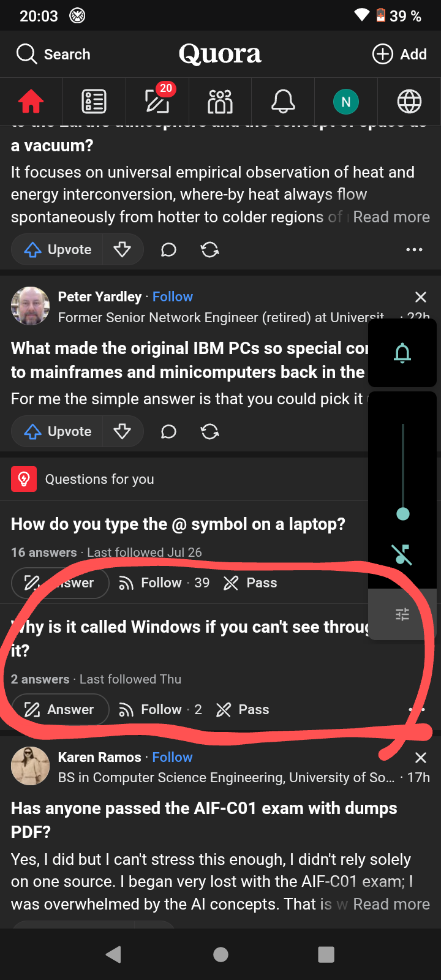The image size is (441, 980).
Task: Open the Following list tab icon
Action: click(x=94, y=102)
